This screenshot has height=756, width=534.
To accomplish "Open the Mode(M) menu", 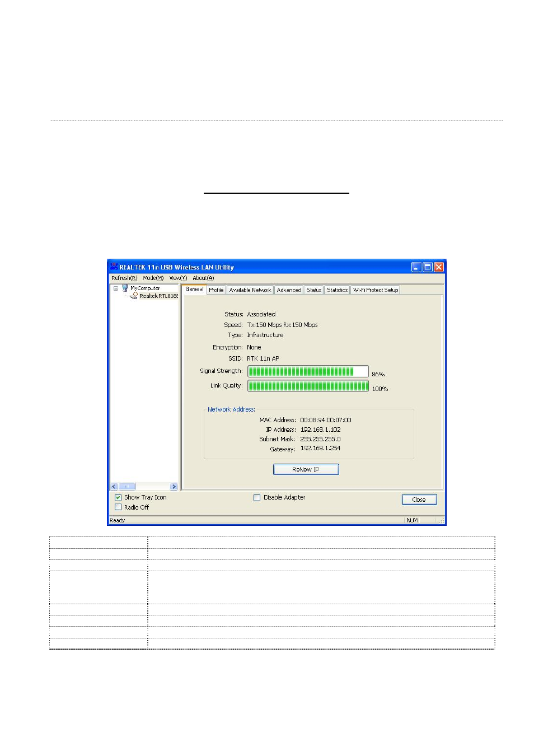I will tap(153, 278).
